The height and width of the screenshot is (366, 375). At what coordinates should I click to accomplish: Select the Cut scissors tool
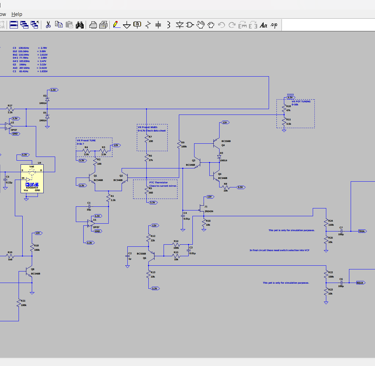tap(48, 25)
